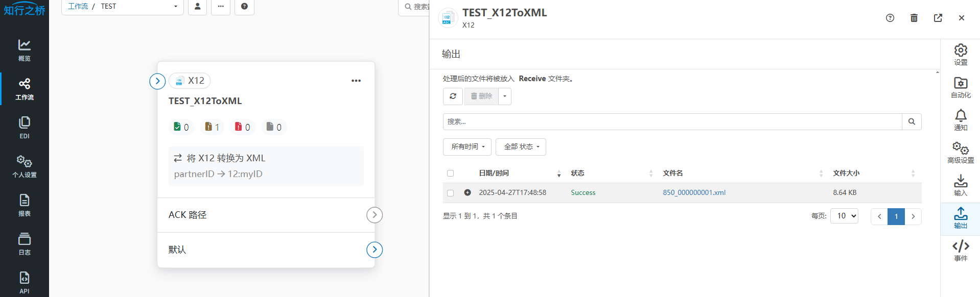This screenshot has width=980, height=297.
Task: Click the 工作流 breadcrumb link
Action: (x=78, y=6)
